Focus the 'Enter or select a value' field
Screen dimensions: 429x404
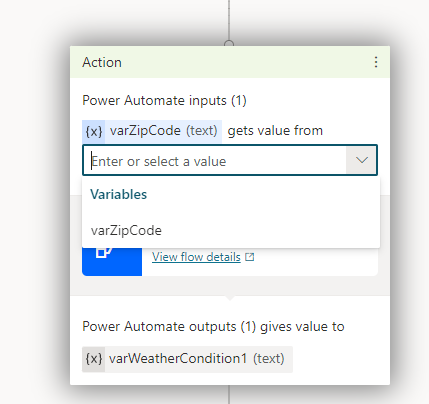pyautogui.click(x=214, y=160)
